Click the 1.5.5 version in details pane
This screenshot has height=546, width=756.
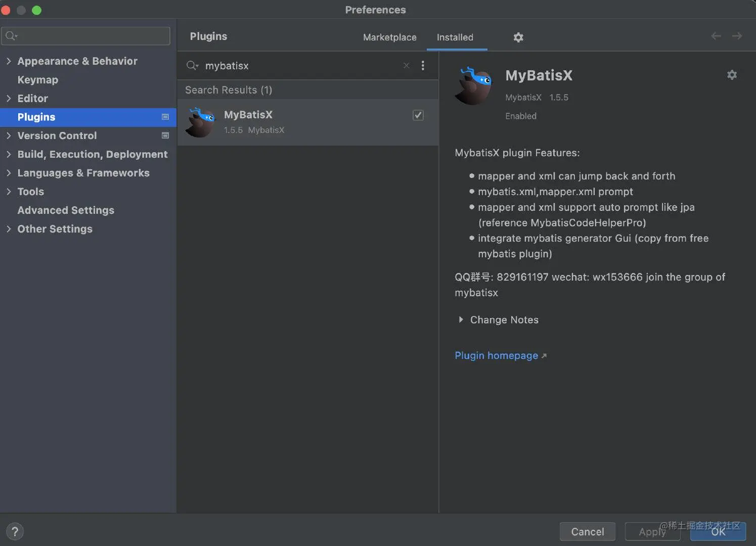[x=559, y=98]
